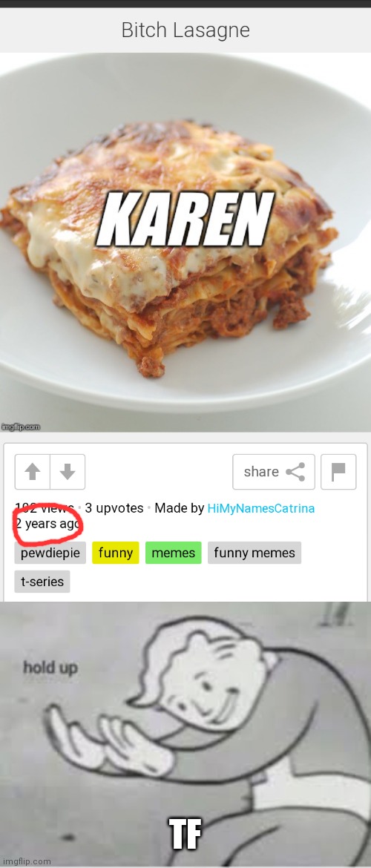Click the Bitch Lasagne title

(x=185, y=30)
